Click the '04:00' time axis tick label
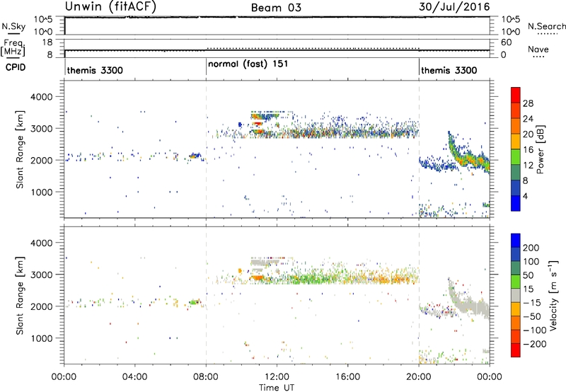The height and width of the screenshot is (392, 566). click(134, 377)
